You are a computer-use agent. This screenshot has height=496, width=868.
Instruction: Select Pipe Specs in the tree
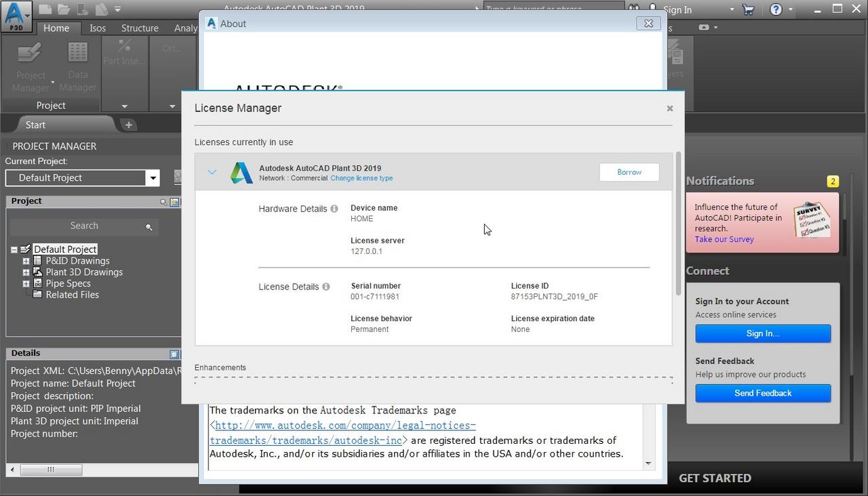click(x=68, y=284)
